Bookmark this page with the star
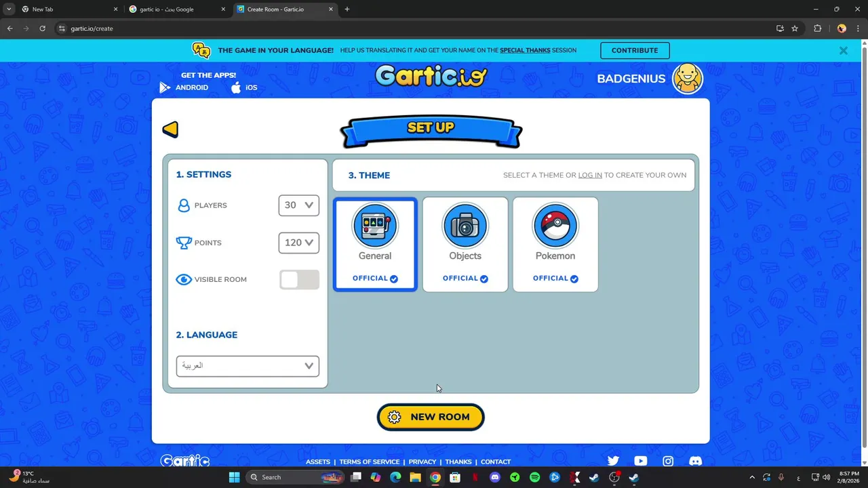This screenshot has width=868, height=488. pyautogui.click(x=795, y=28)
